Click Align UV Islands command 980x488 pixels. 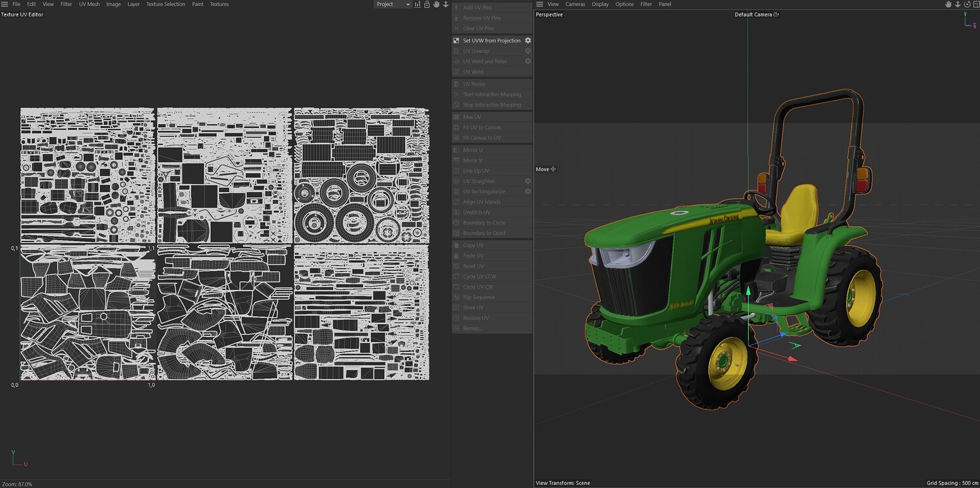click(x=492, y=202)
